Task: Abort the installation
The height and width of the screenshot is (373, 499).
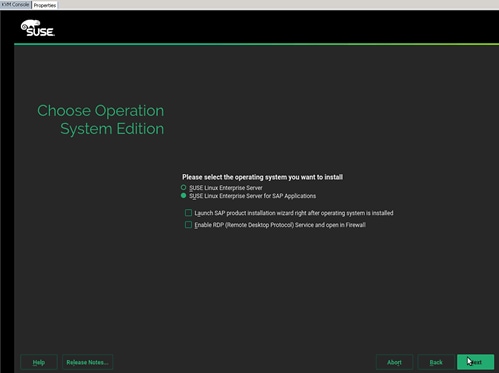Action: (394, 362)
